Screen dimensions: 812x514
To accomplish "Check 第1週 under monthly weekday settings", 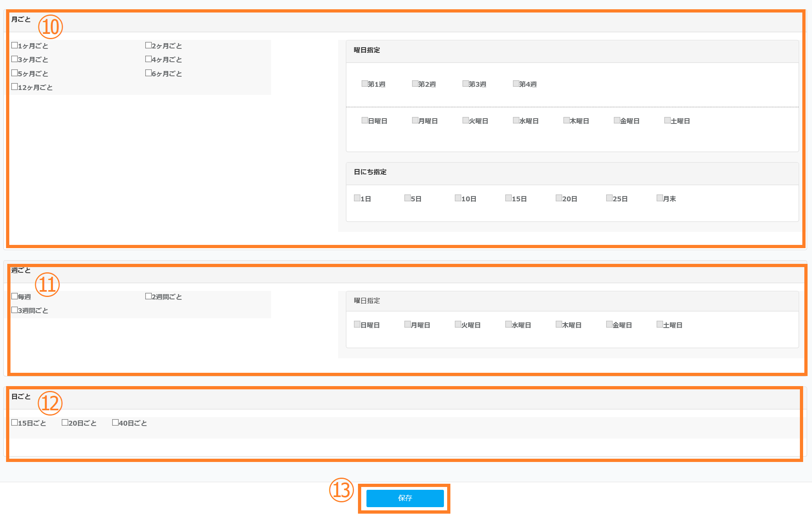I will [365, 84].
